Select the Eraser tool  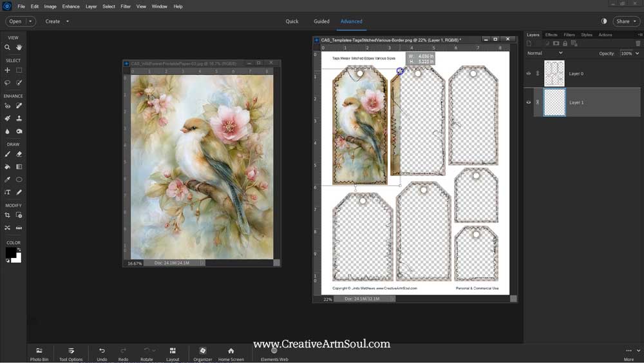pos(19,154)
